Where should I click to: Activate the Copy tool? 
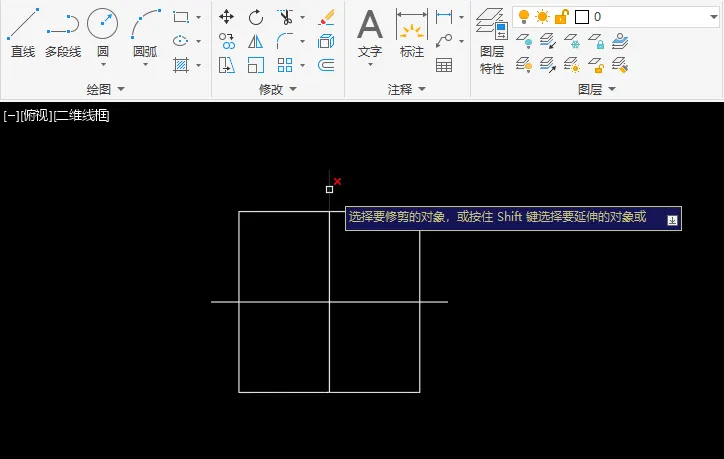point(227,41)
